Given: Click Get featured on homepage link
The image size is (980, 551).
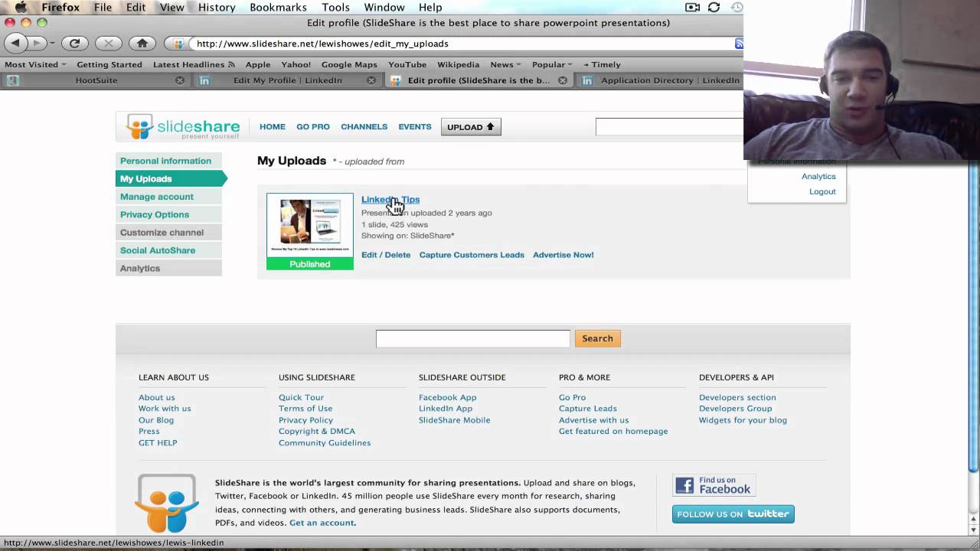Looking at the screenshot, I should 613,431.
